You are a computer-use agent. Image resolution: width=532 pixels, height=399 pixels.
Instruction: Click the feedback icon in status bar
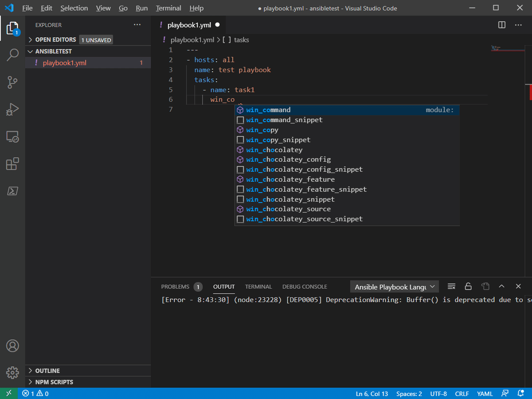coord(505,393)
